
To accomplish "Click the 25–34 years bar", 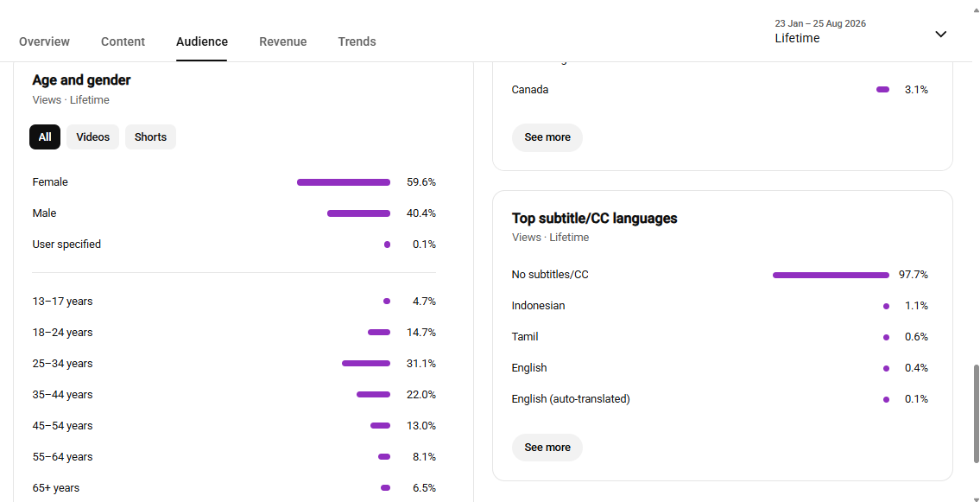I will tap(366, 364).
